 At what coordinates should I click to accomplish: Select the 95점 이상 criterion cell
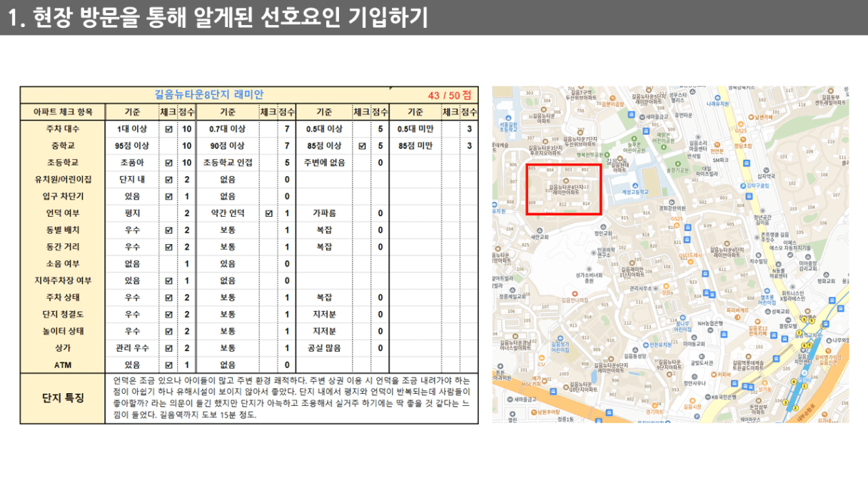coord(133,146)
